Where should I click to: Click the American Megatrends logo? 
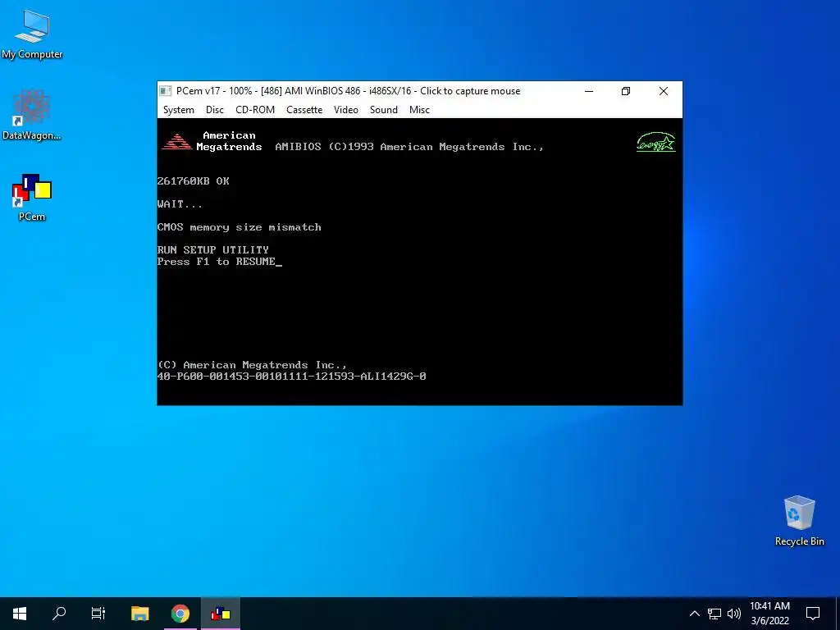click(x=177, y=141)
